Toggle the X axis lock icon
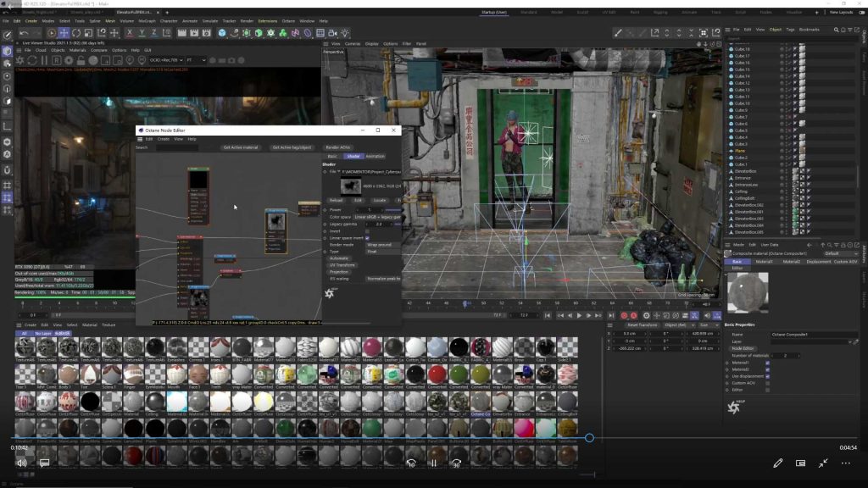 click(129, 33)
